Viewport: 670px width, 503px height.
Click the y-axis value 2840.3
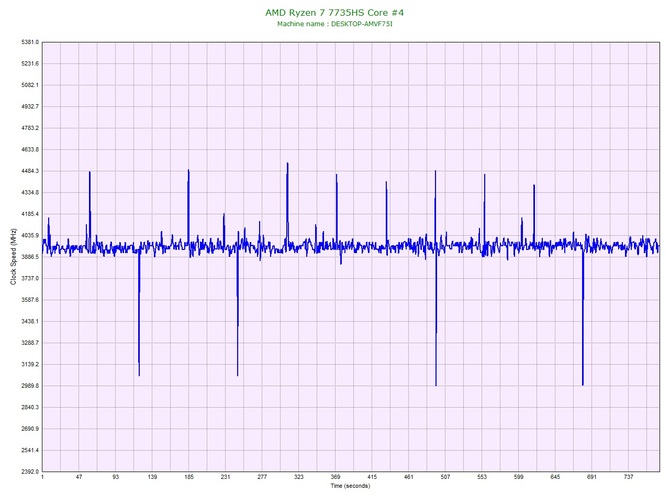point(30,407)
